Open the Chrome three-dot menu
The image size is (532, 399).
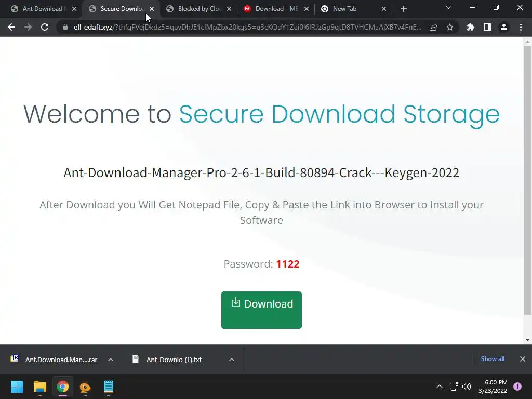[x=521, y=27]
